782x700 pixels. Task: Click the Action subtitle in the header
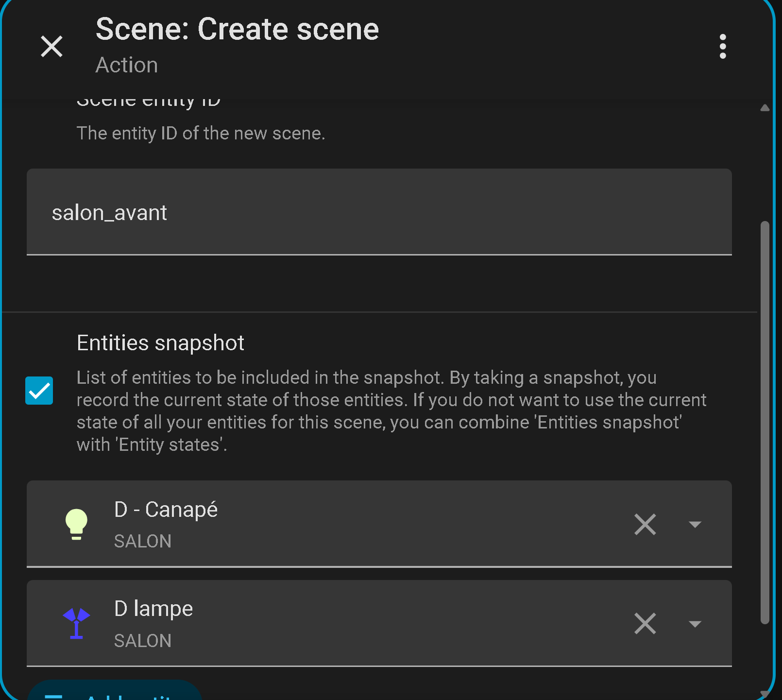click(127, 65)
